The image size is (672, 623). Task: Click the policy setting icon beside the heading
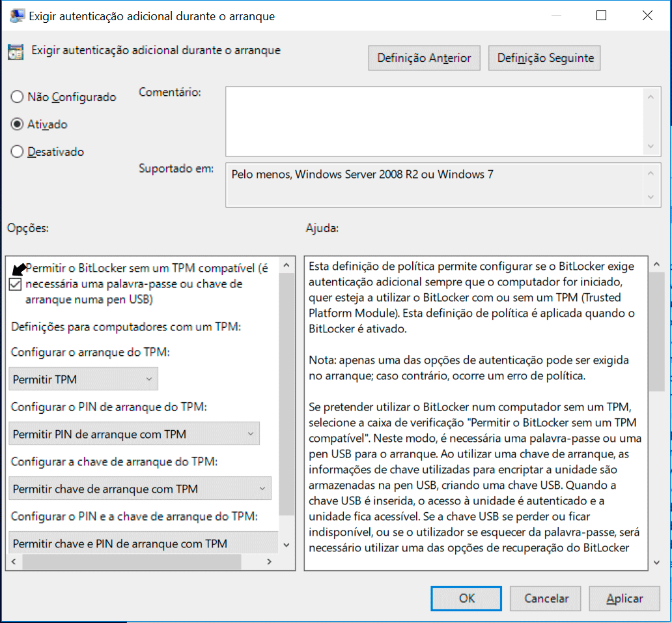coord(16,52)
